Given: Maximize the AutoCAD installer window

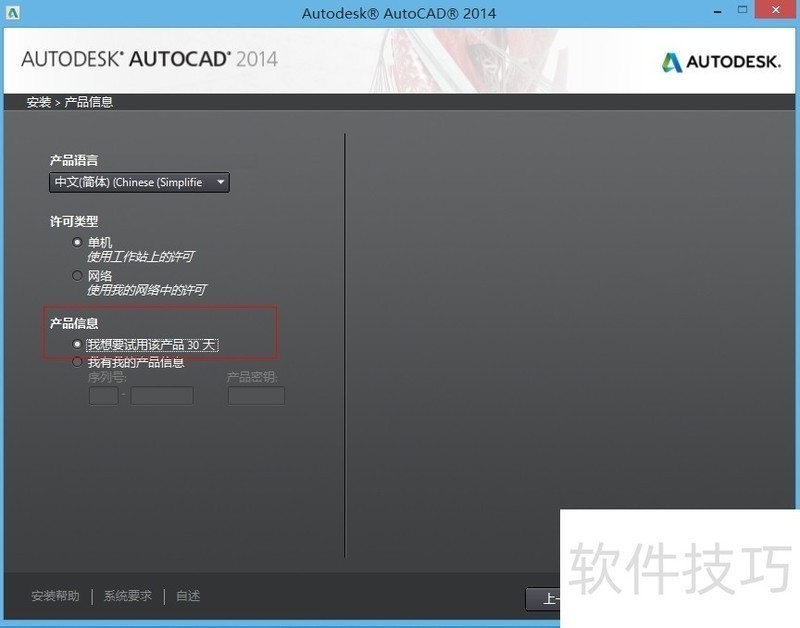Looking at the screenshot, I should (x=742, y=10).
